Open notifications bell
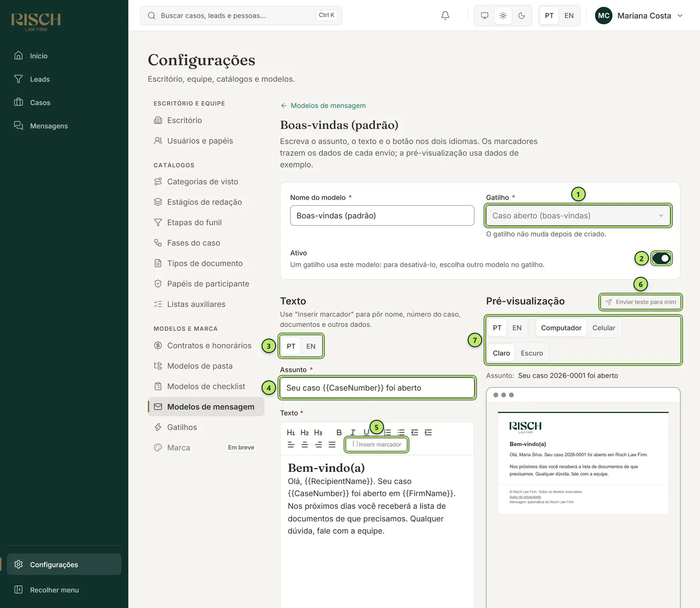This screenshot has height=608, width=700. (x=445, y=16)
